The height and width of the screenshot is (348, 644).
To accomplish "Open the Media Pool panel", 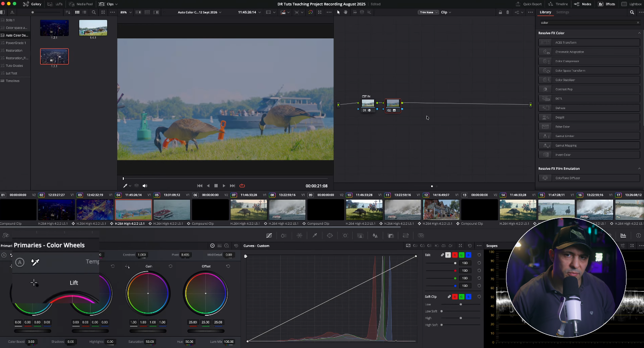I will 82,4.
